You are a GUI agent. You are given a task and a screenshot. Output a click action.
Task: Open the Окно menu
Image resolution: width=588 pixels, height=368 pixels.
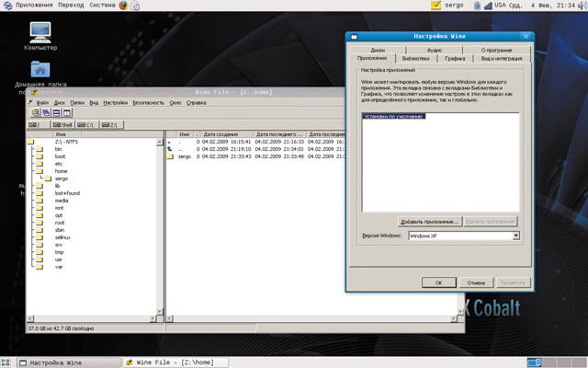point(175,102)
